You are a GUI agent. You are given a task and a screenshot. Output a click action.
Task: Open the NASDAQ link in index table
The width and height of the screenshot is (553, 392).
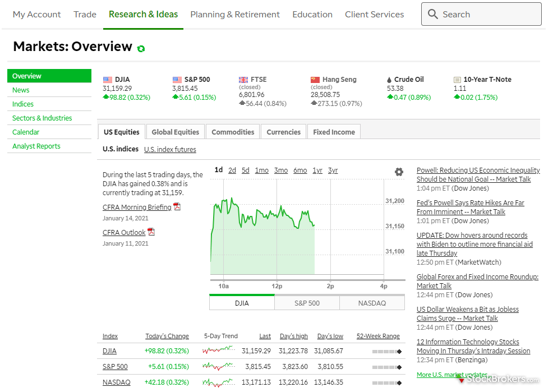click(117, 382)
